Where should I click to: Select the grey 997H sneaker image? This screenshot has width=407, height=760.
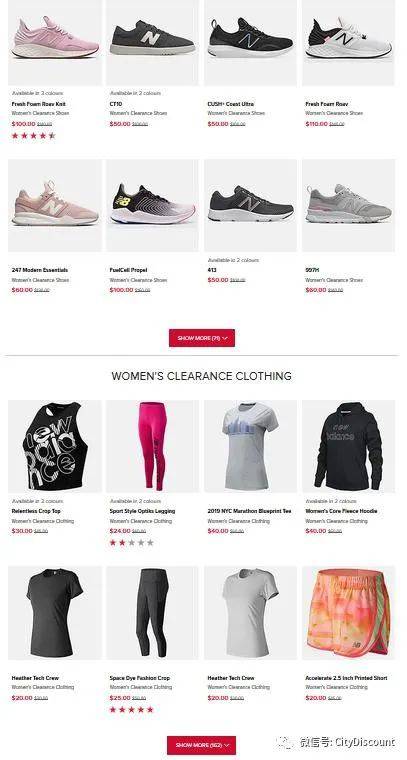pos(349,206)
